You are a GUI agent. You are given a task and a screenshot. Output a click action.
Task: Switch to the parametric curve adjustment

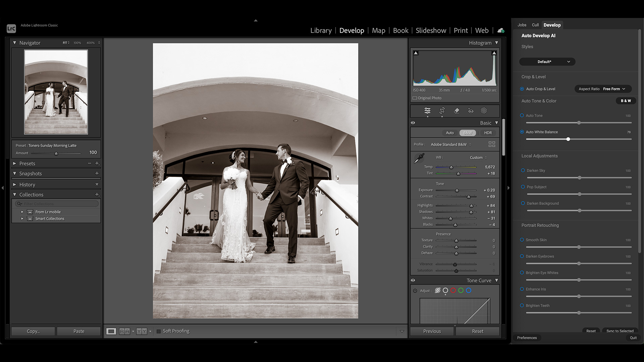pyautogui.click(x=437, y=291)
